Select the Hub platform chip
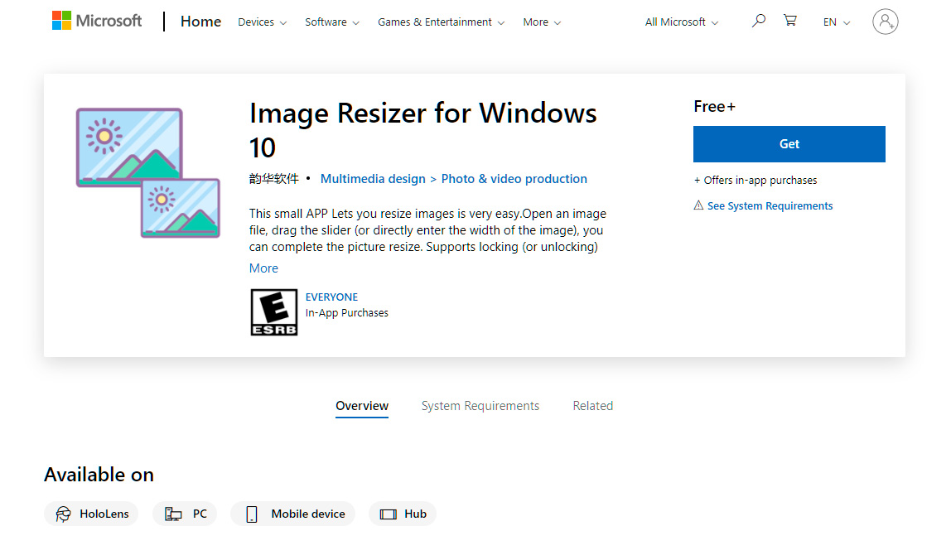The image size is (951, 560). click(403, 514)
